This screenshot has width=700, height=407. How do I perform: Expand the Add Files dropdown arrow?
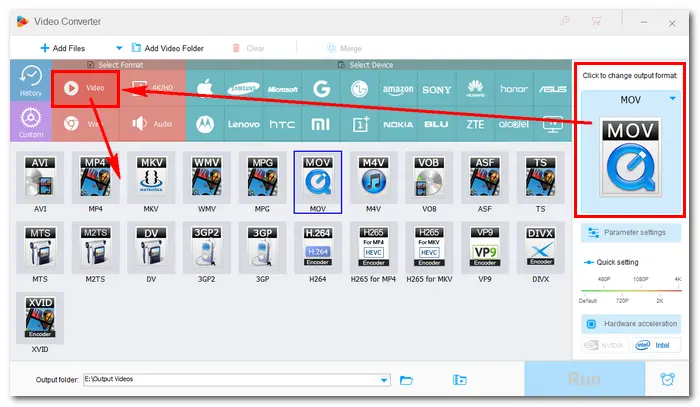click(119, 48)
